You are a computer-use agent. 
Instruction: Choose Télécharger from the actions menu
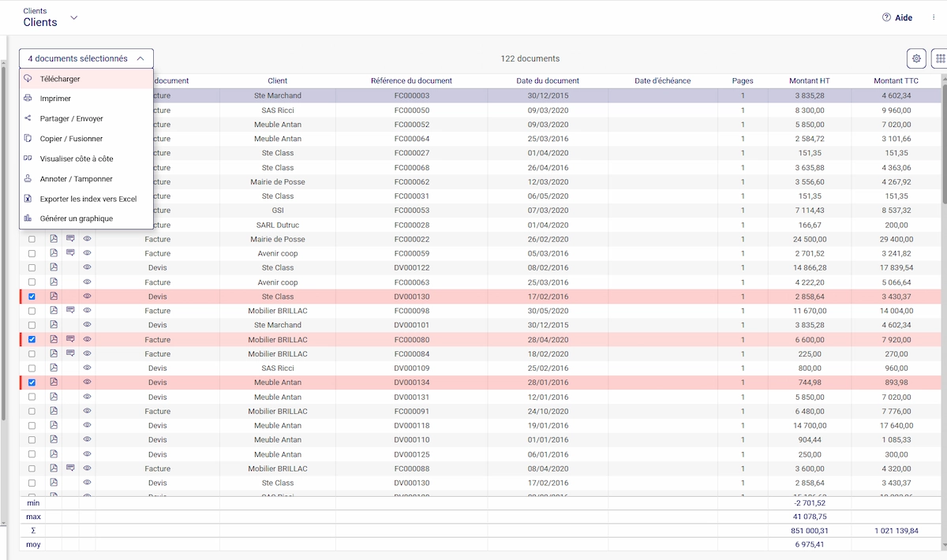[x=87, y=79]
